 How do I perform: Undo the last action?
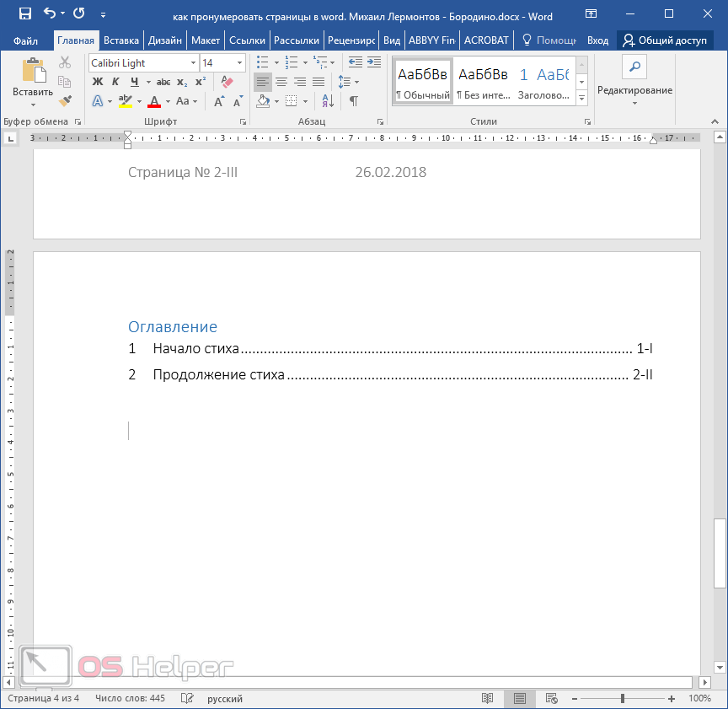[x=50, y=13]
